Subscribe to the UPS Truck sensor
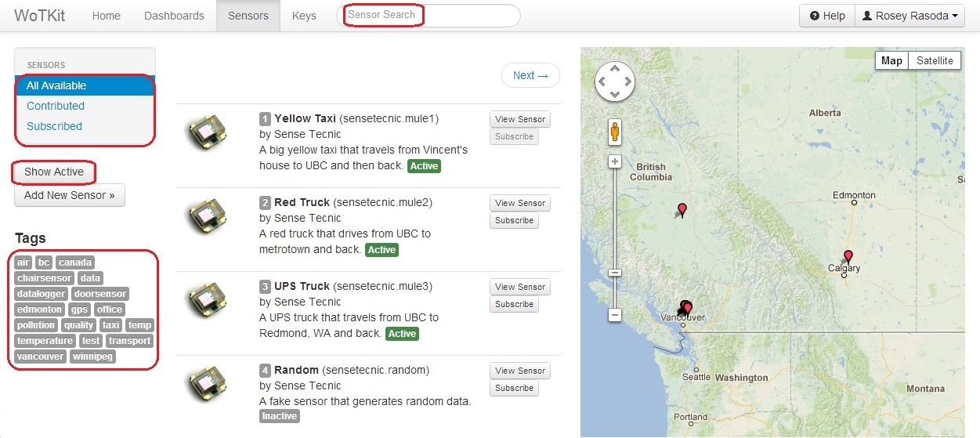This screenshot has height=438, width=980. click(514, 304)
